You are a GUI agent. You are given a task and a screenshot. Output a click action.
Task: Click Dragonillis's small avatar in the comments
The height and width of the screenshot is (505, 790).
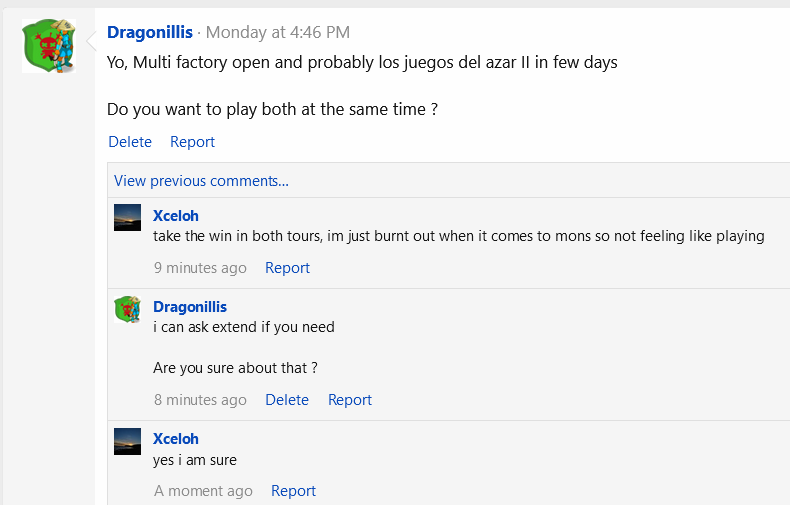pos(128,310)
